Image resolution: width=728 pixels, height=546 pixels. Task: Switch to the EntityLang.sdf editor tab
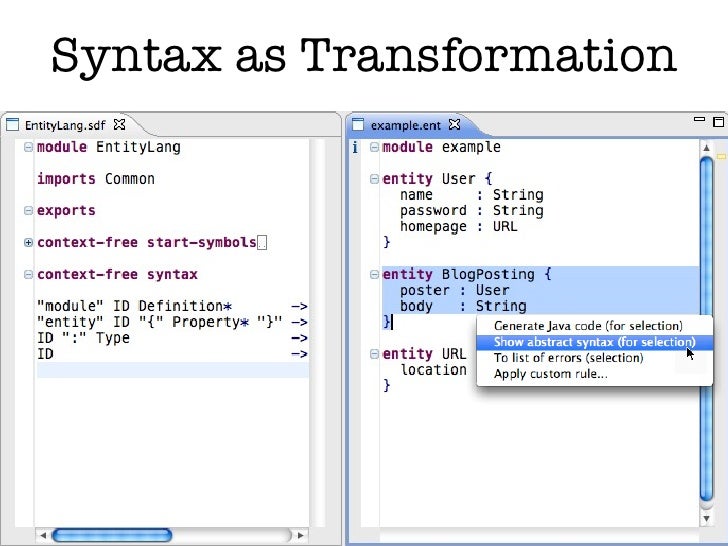point(65,125)
